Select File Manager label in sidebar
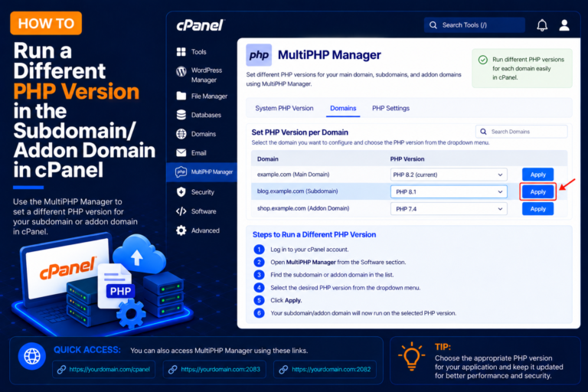Viewport: 588px width, 392px height. [x=209, y=96]
